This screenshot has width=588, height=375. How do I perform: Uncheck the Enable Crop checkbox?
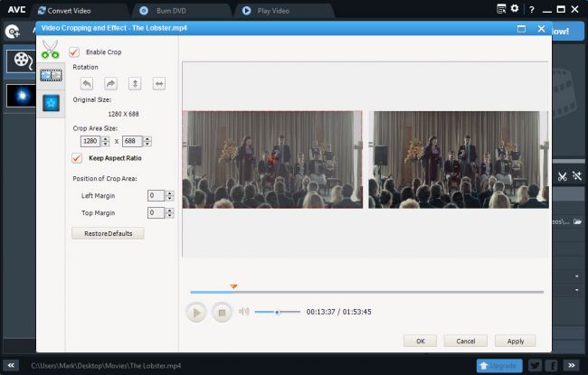point(75,52)
